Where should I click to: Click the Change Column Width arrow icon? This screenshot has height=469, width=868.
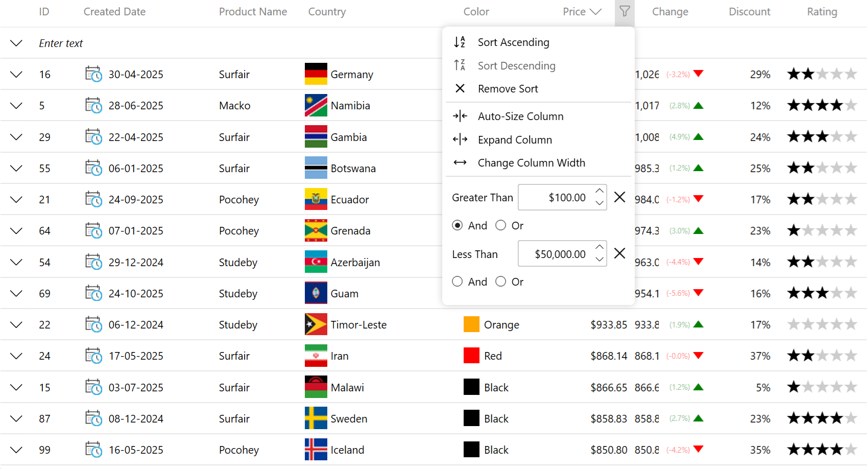click(x=460, y=162)
